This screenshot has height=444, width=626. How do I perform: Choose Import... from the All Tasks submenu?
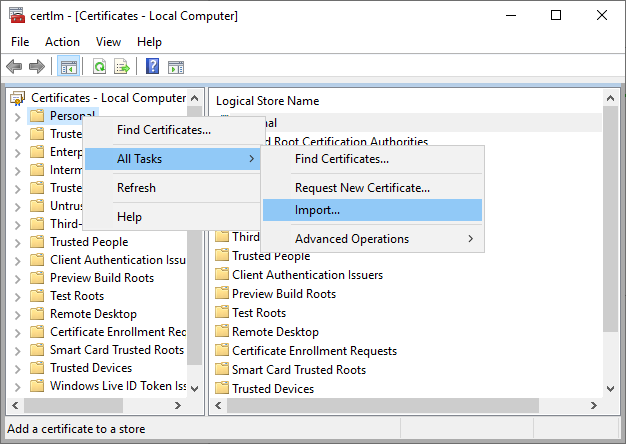coord(372,210)
